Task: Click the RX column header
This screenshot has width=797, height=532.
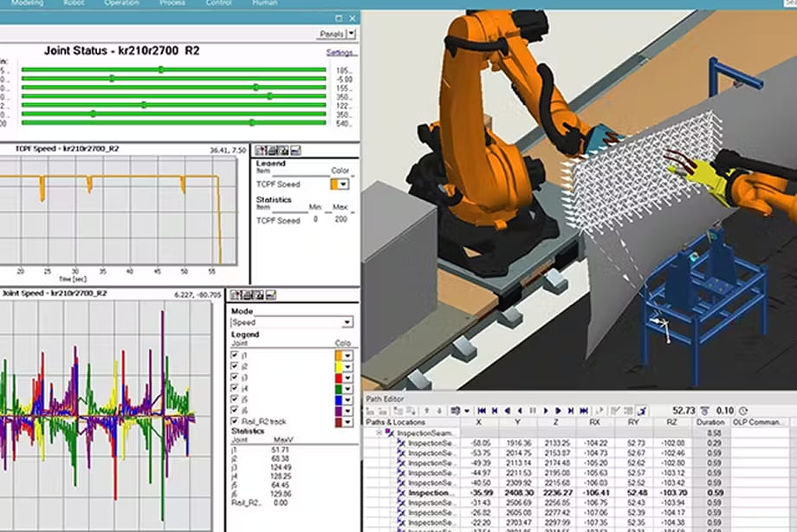Action: (594, 422)
